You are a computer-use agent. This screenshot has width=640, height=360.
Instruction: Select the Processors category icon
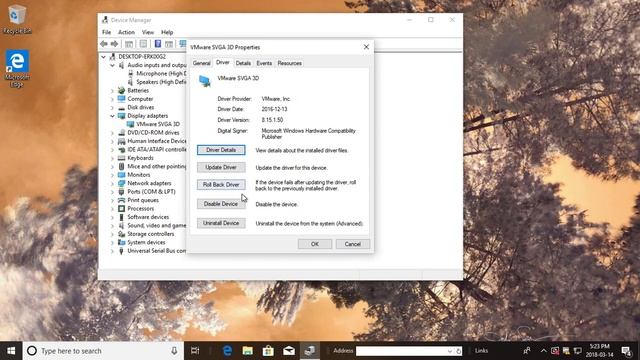(121, 209)
